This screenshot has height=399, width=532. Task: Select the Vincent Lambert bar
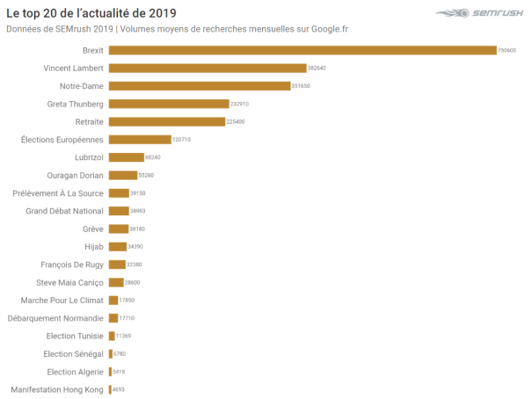208,68
